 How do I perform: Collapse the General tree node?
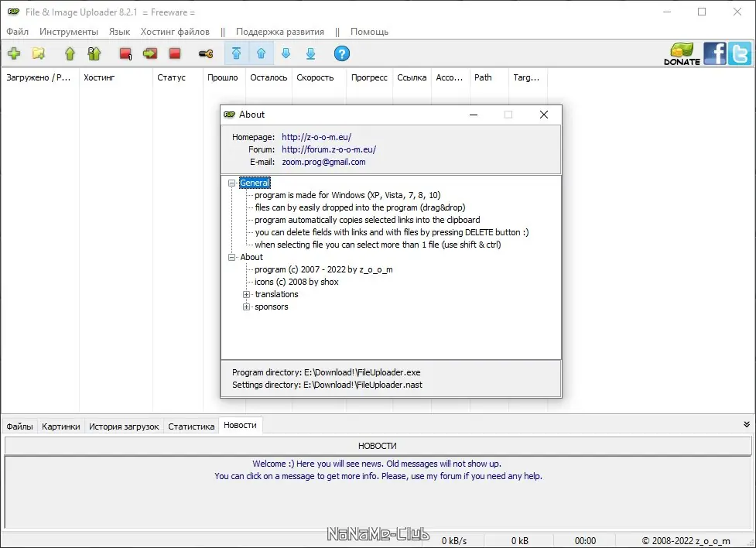pyautogui.click(x=232, y=183)
